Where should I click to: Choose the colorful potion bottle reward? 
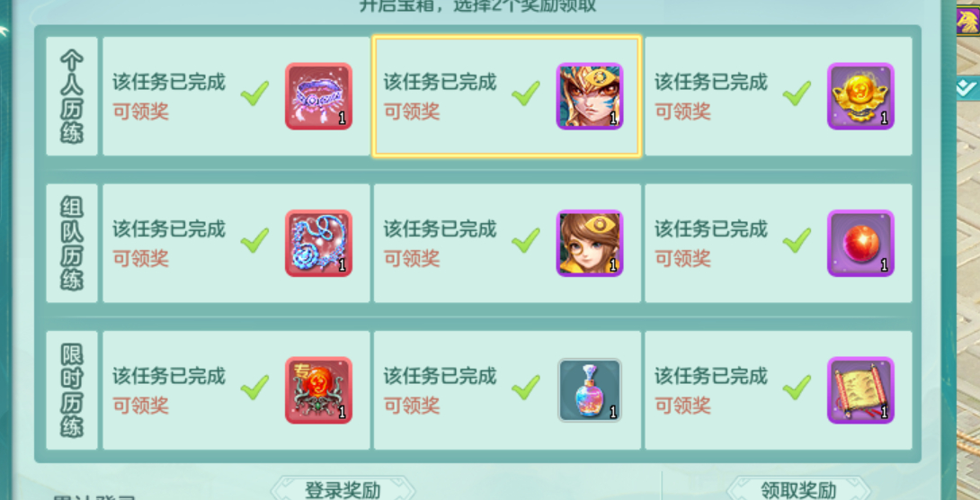pyautogui.click(x=590, y=390)
